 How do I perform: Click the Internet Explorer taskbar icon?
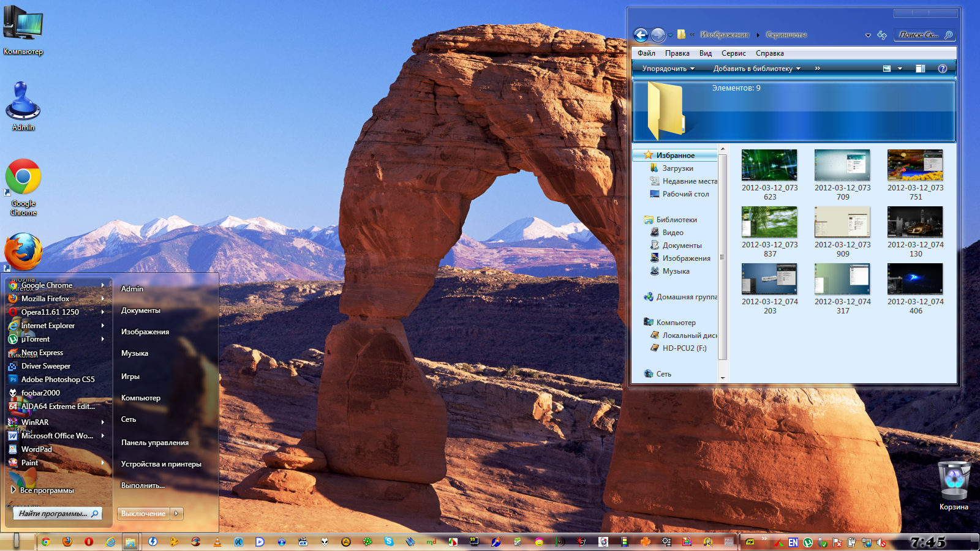pyautogui.click(x=110, y=542)
